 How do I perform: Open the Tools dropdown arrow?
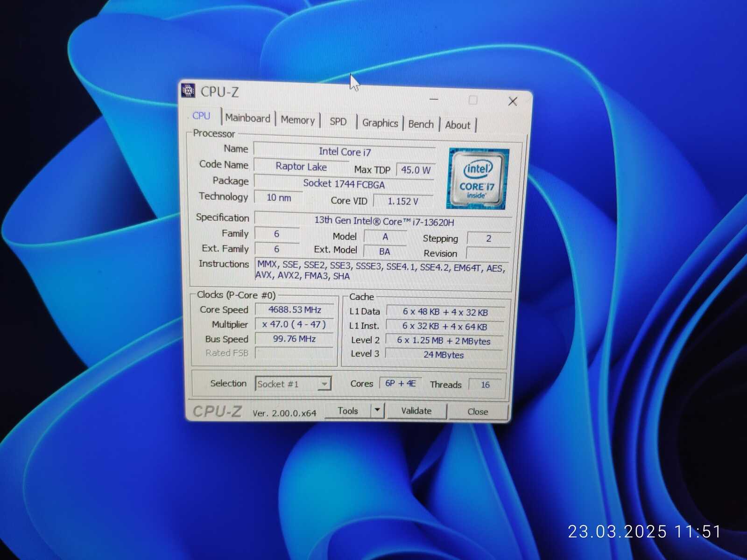[377, 411]
